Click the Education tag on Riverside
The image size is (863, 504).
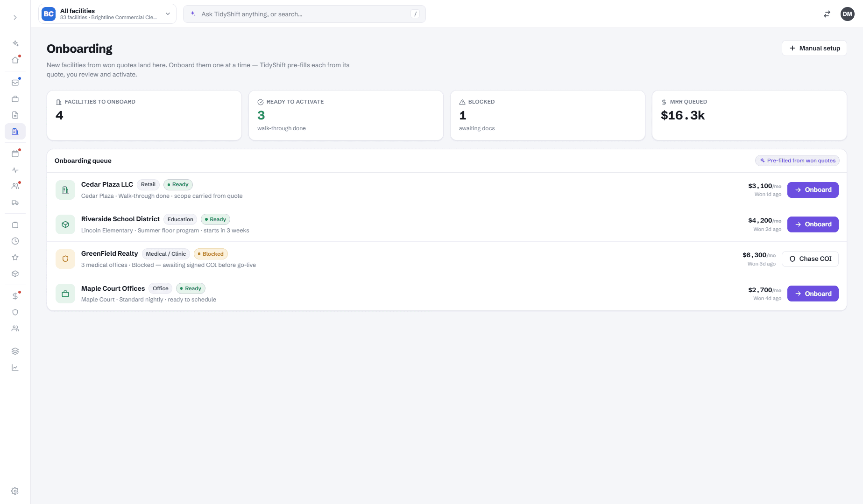click(180, 219)
